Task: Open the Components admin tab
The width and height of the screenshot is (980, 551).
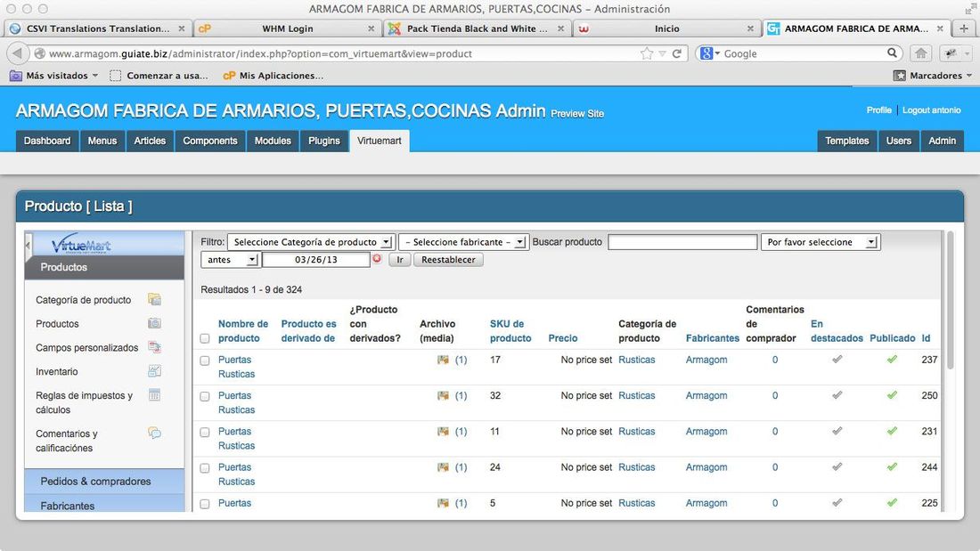Action: 210,141
